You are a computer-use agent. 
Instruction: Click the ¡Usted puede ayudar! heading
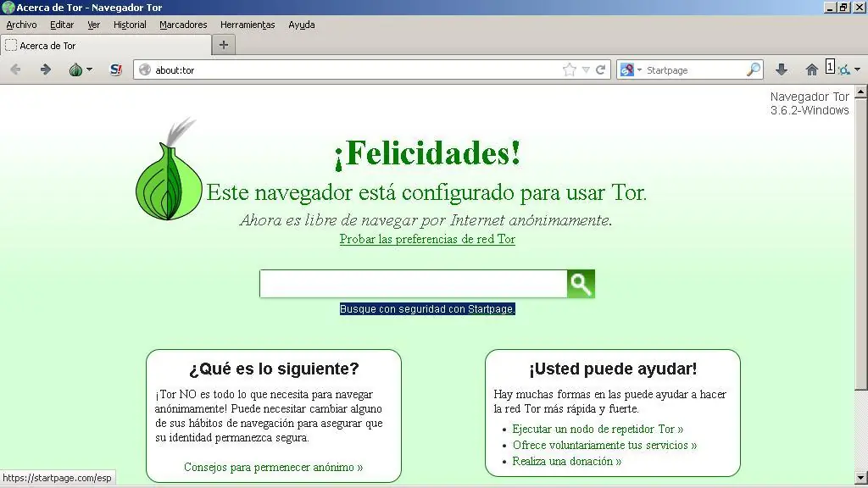(x=613, y=369)
